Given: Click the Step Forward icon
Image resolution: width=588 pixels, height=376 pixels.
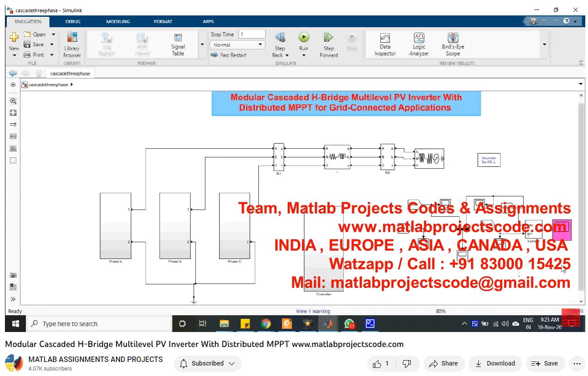Looking at the screenshot, I should (x=329, y=38).
